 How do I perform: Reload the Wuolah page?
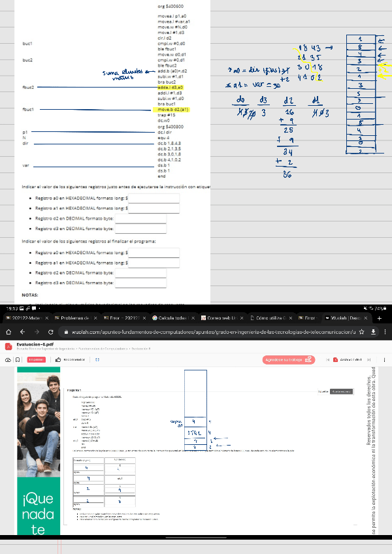point(50,332)
